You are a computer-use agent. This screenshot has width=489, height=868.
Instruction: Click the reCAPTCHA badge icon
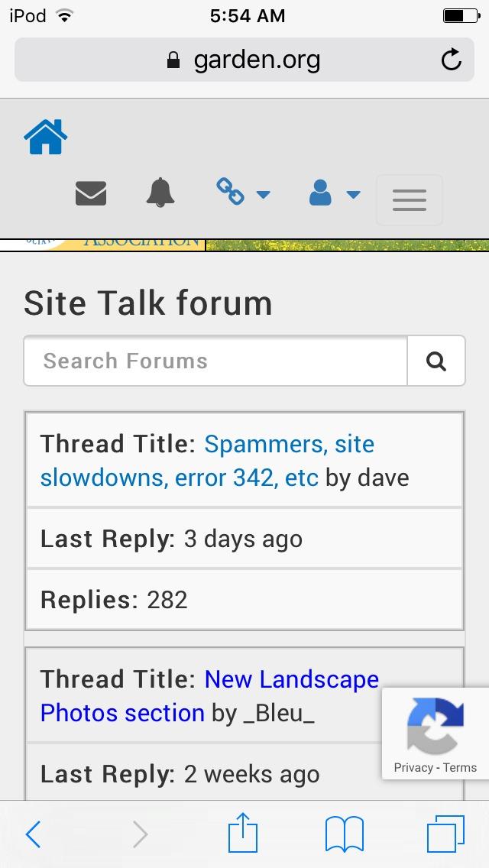437,724
